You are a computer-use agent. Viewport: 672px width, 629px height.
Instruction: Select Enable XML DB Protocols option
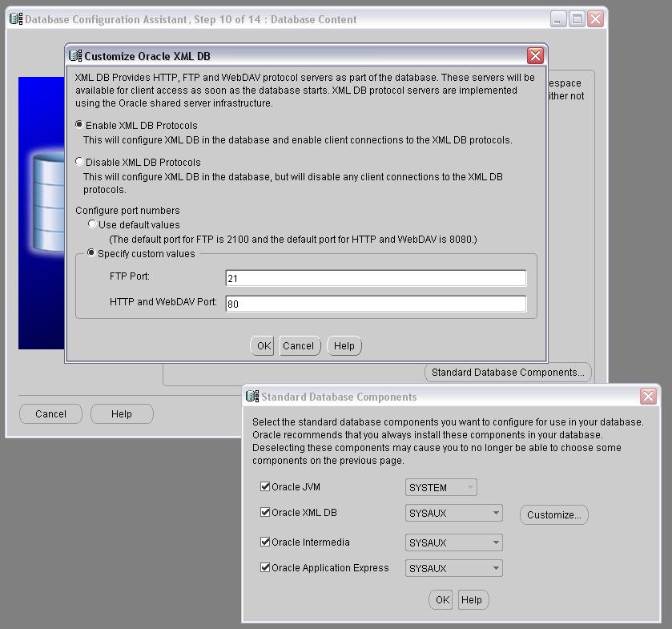click(x=79, y=125)
